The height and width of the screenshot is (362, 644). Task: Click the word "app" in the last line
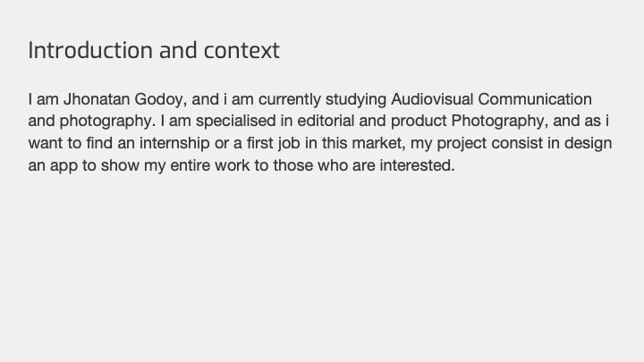click(x=64, y=166)
